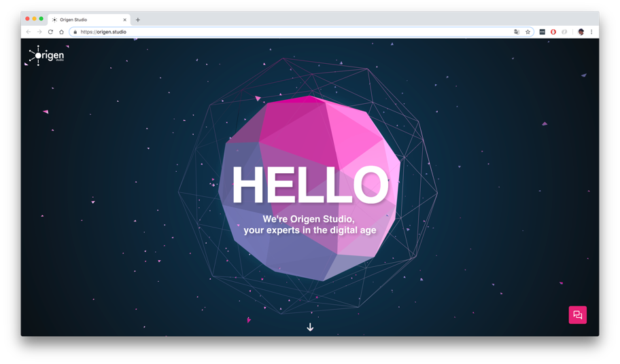620x364 pixels.
Task: Click the text "your experts in the digital age"
Action: point(309,230)
